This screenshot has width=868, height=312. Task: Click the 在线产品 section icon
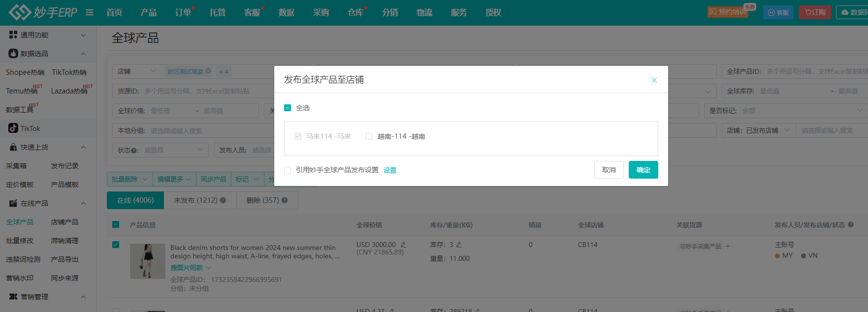coord(13,203)
